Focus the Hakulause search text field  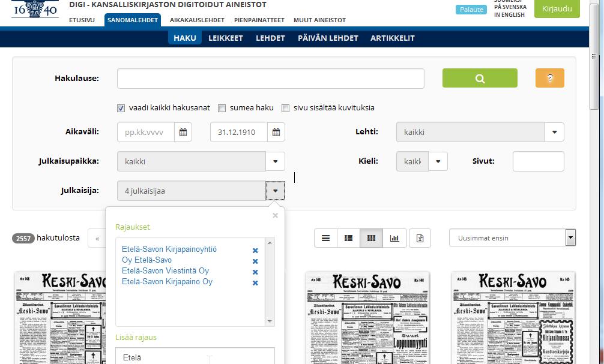(270, 79)
